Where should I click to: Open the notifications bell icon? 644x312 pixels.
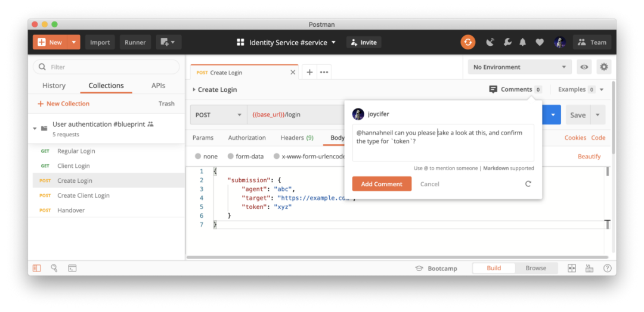(523, 42)
